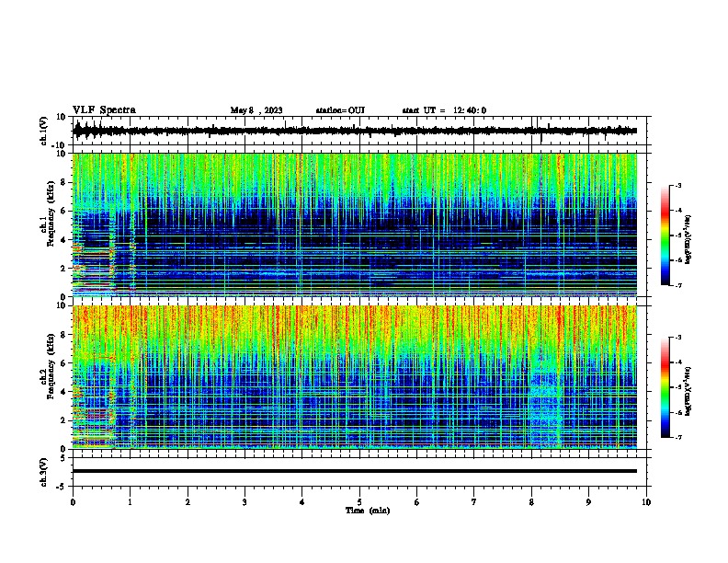Click time axis tick label "8"

pyautogui.click(x=531, y=502)
